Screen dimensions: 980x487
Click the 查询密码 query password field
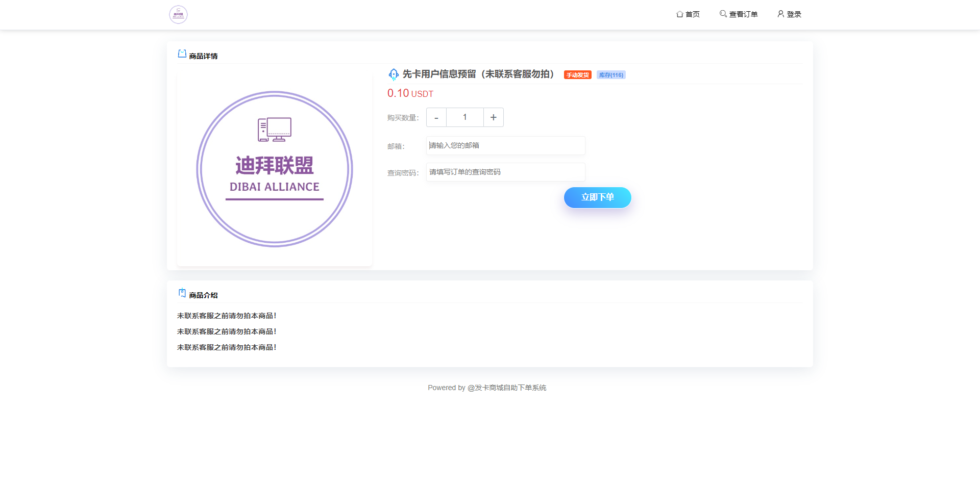coord(506,172)
